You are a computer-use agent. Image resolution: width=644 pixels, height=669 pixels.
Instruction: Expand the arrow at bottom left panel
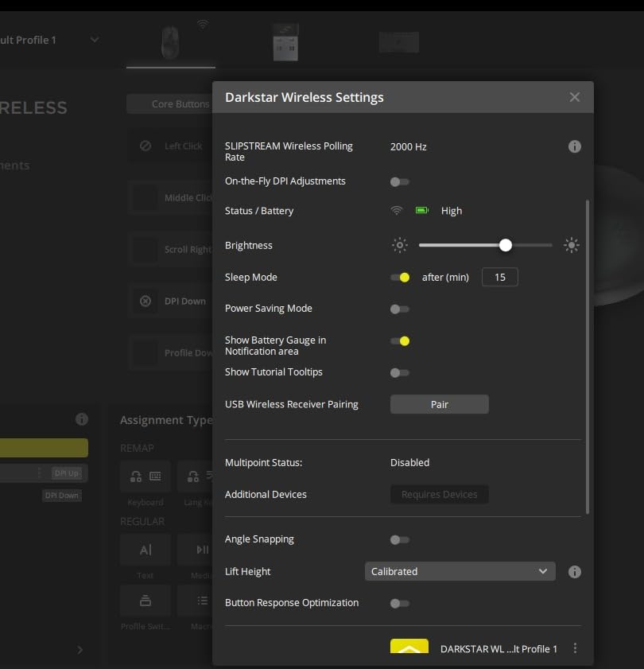tap(80, 649)
